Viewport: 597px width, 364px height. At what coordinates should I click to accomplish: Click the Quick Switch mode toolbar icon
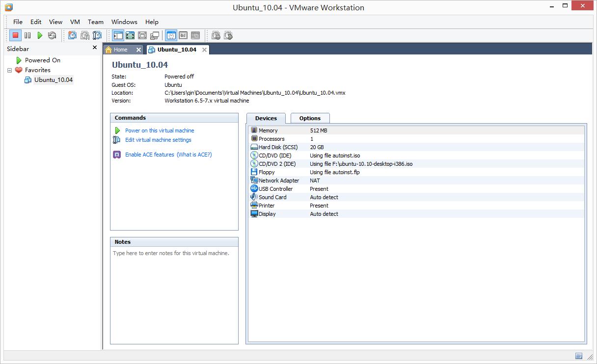[x=142, y=35]
